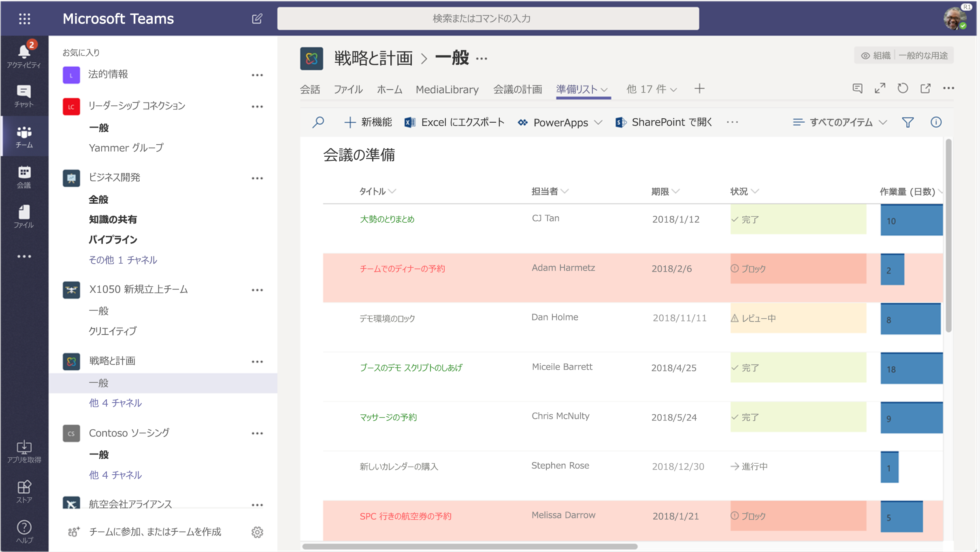Click Excel にエクスポート button

point(454,122)
